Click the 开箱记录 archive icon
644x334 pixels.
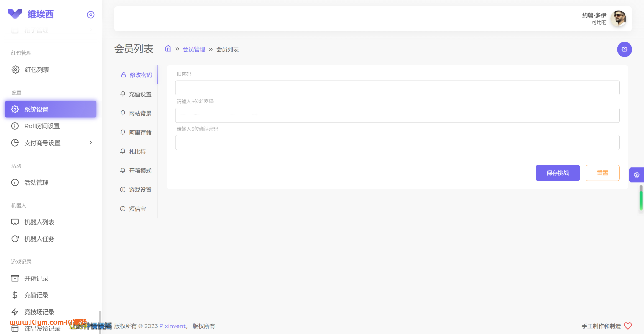tap(15, 278)
